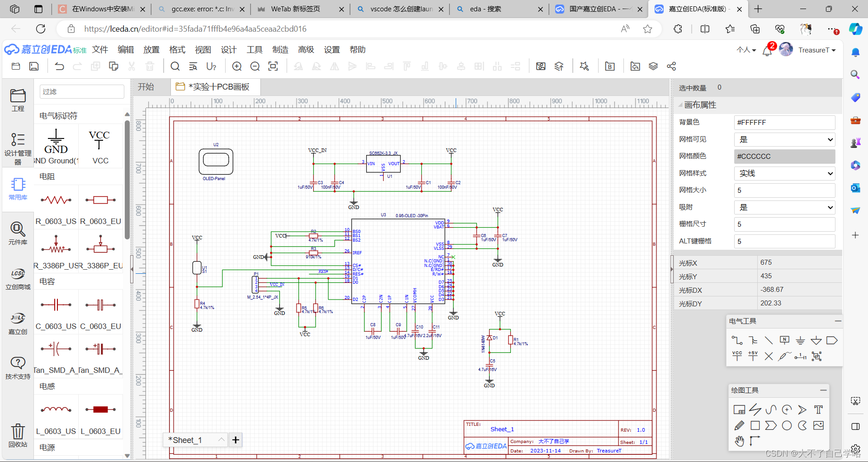Open the 网格样式 dropdown showing 实线
The width and height of the screenshot is (868, 462).
tap(784, 173)
